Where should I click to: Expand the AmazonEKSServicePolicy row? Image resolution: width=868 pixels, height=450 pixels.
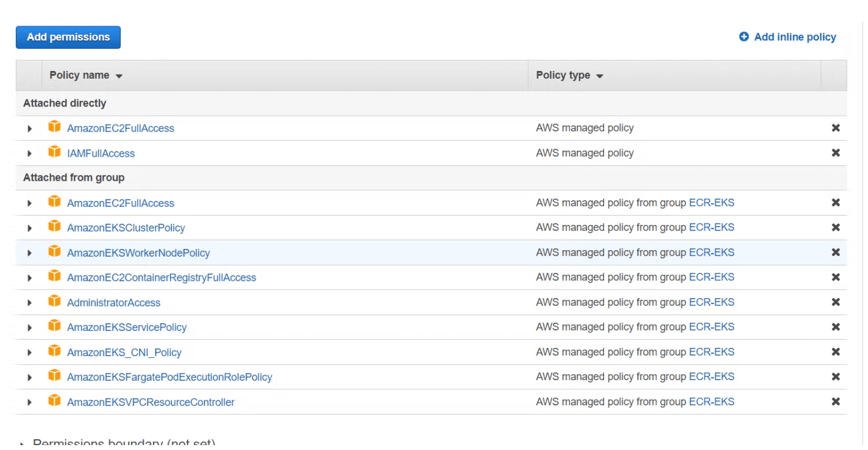coord(30,328)
